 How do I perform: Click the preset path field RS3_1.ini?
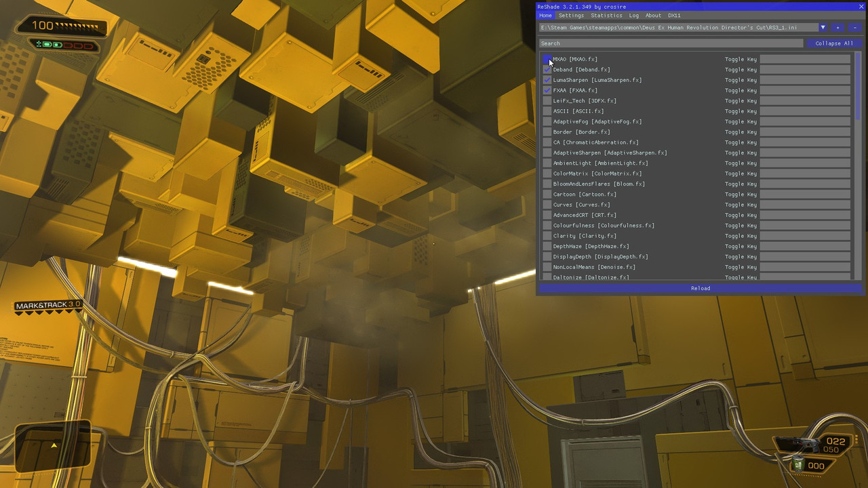[679, 28]
